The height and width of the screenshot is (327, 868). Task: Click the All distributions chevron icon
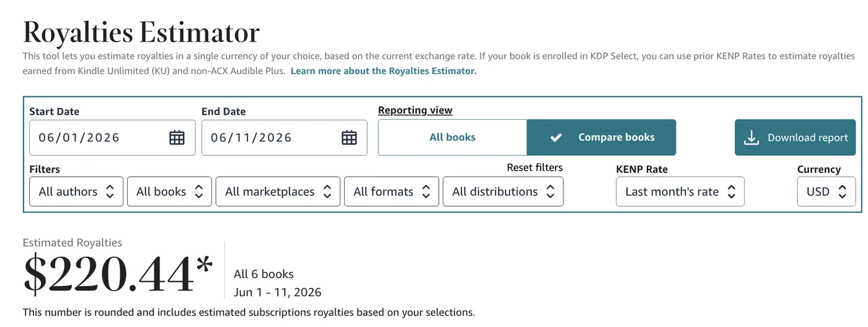point(550,192)
